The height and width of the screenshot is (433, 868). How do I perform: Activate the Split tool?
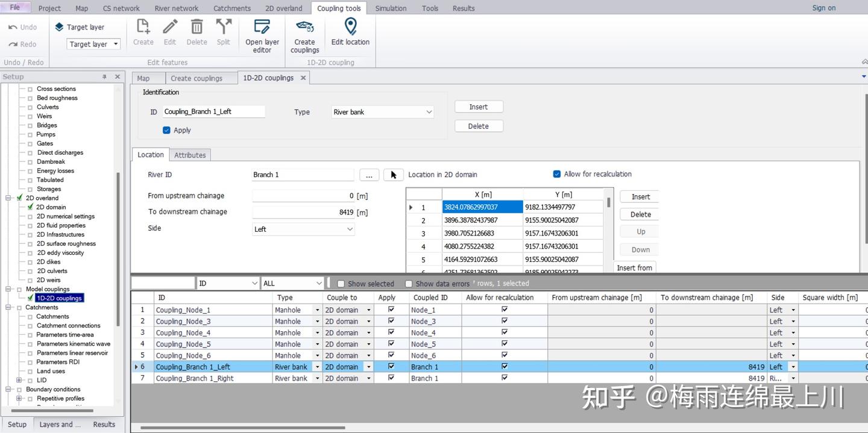[x=223, y=33]
